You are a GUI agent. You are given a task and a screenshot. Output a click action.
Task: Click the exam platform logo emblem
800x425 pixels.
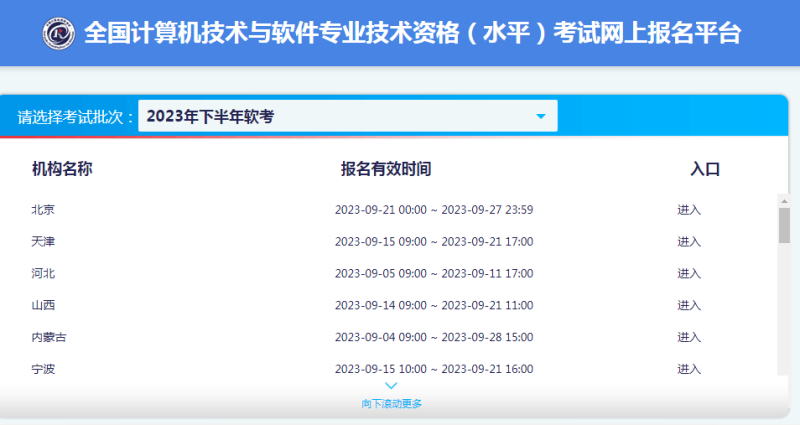click(x=59, y=34)
